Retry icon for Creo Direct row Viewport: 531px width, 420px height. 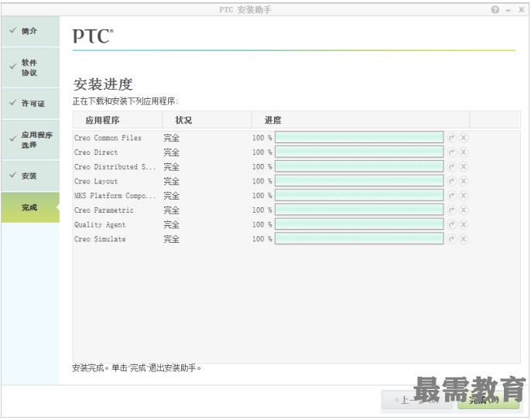451,152
